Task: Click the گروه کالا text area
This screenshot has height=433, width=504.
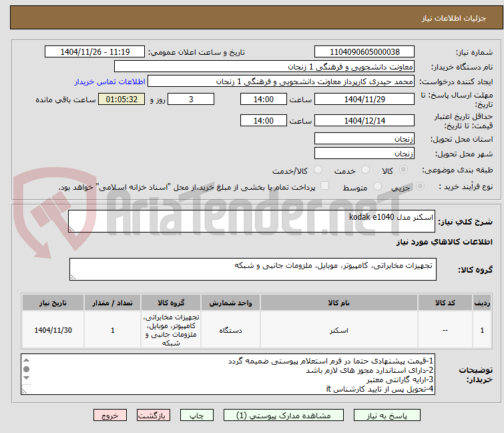Action: [252, 269]
